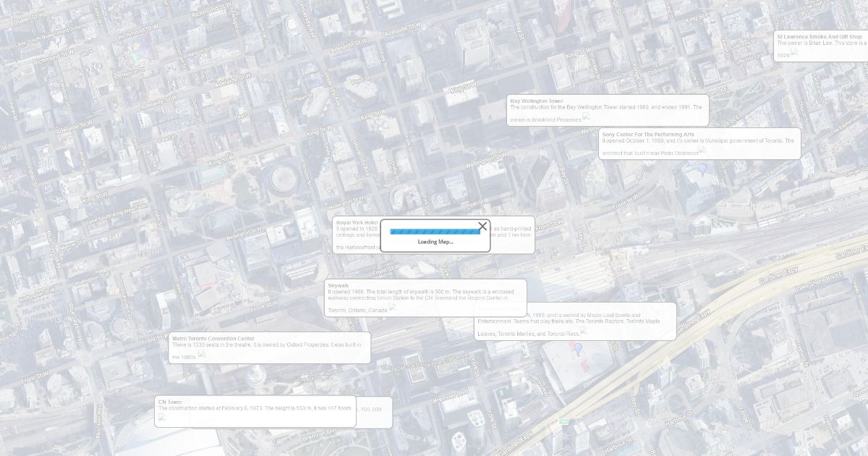868x456 pixels.
Task: Select the blue map pin near Bay St stadium
Action: point(578,349)
